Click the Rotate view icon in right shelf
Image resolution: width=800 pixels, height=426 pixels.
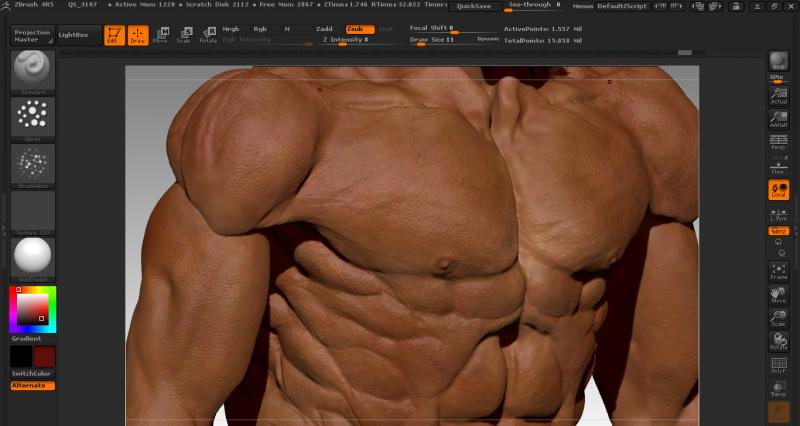tap(779, 341)
